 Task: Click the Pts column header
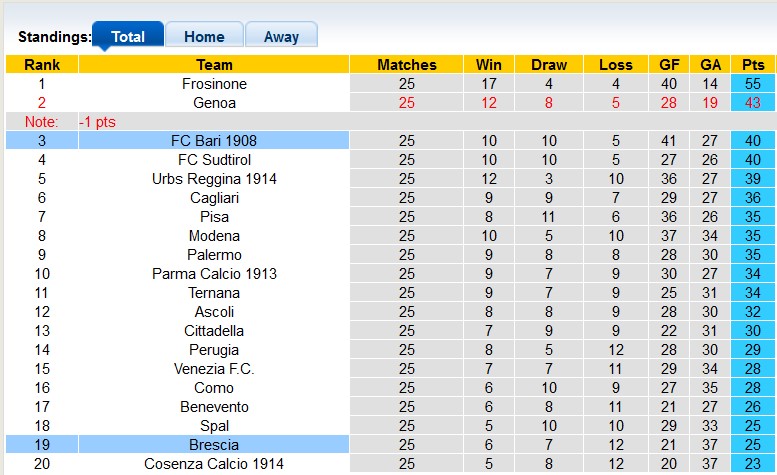752,65
